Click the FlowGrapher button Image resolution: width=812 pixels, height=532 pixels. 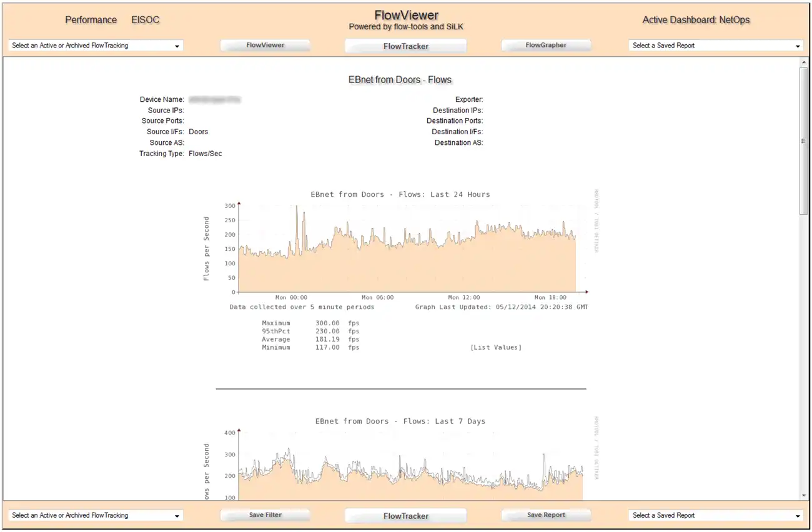546,46
